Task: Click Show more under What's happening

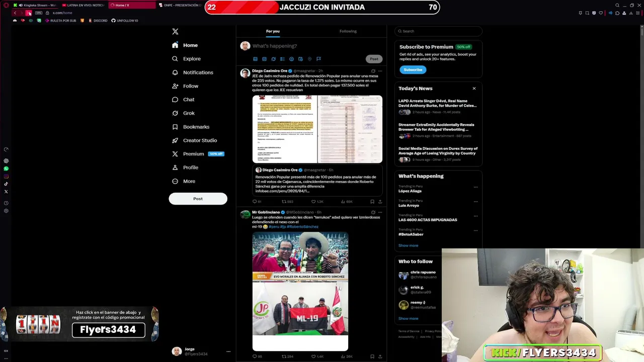Action: [x=408, y=246]
